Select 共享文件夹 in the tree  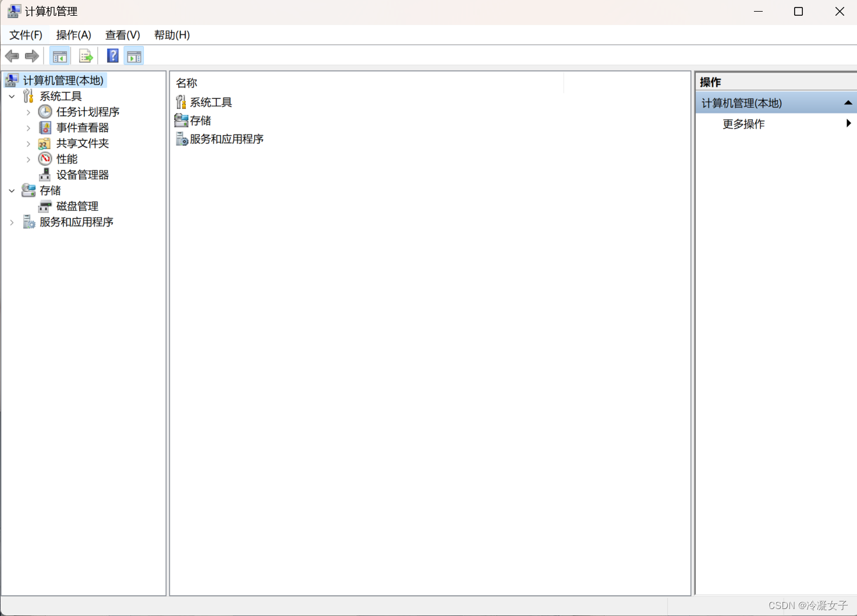[83, 143]
